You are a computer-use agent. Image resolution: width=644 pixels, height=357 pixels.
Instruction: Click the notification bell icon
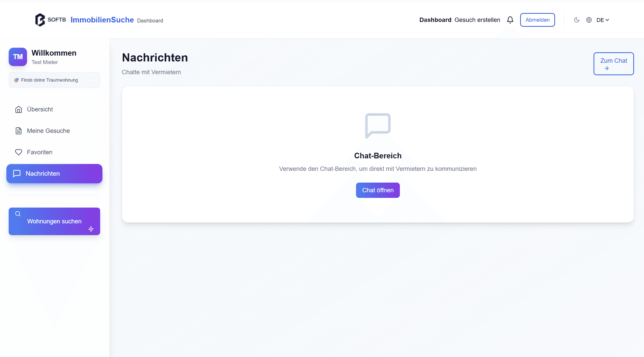tap(510, 20)
